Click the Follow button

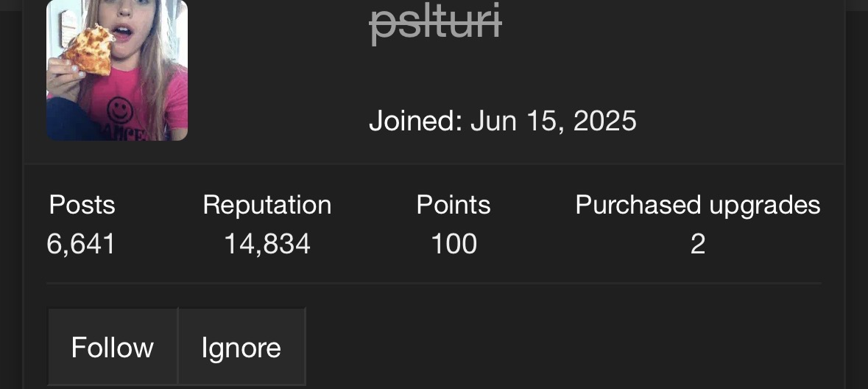pyautogui.click(x=113, y=346)
